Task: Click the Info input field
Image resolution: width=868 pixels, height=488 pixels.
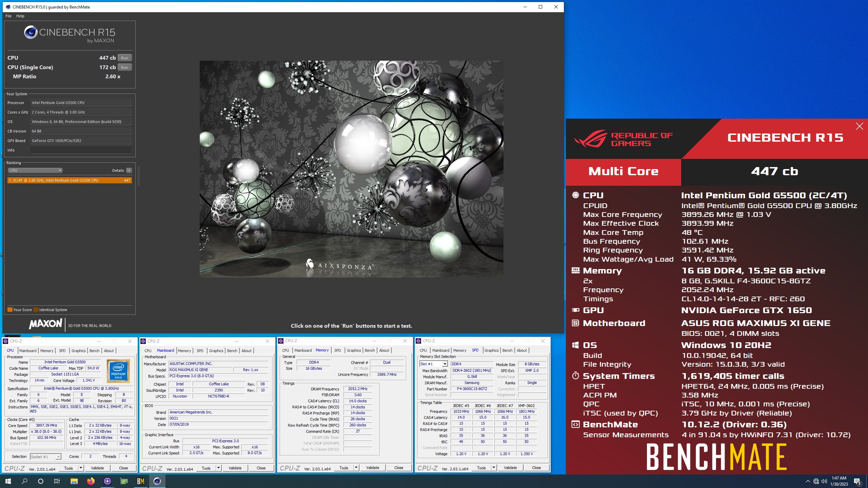Action: [81, 150]
